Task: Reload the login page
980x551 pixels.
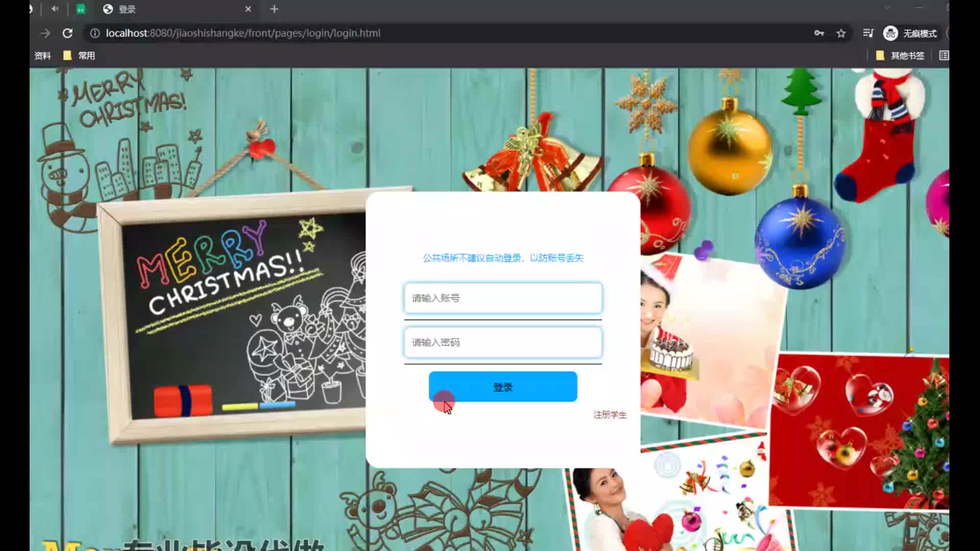Action: tap(67, 33)
